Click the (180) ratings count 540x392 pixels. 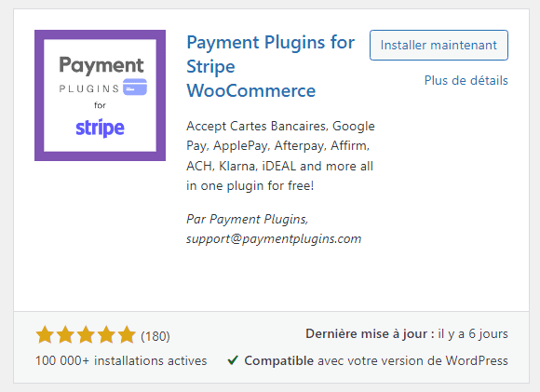[x=155, y=336]
